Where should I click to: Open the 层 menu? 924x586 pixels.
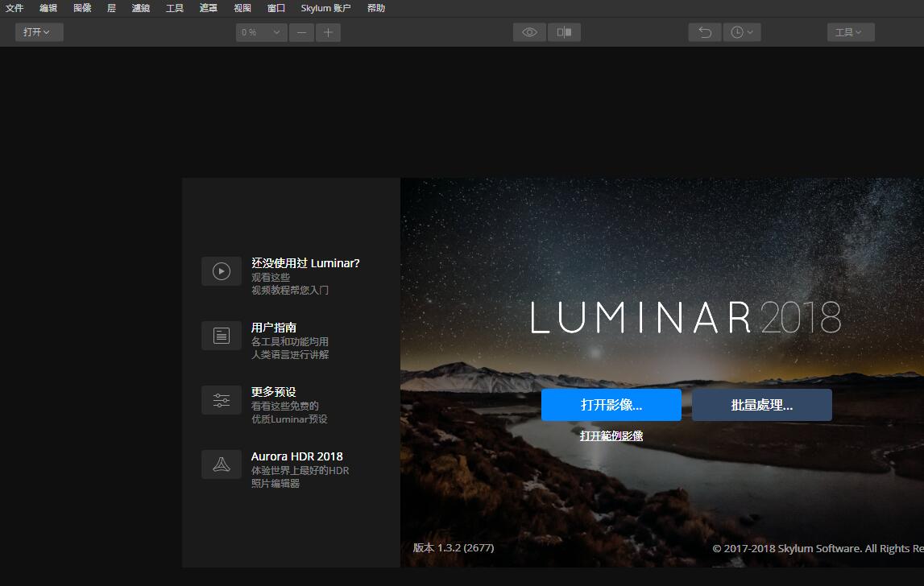[111, 8]
